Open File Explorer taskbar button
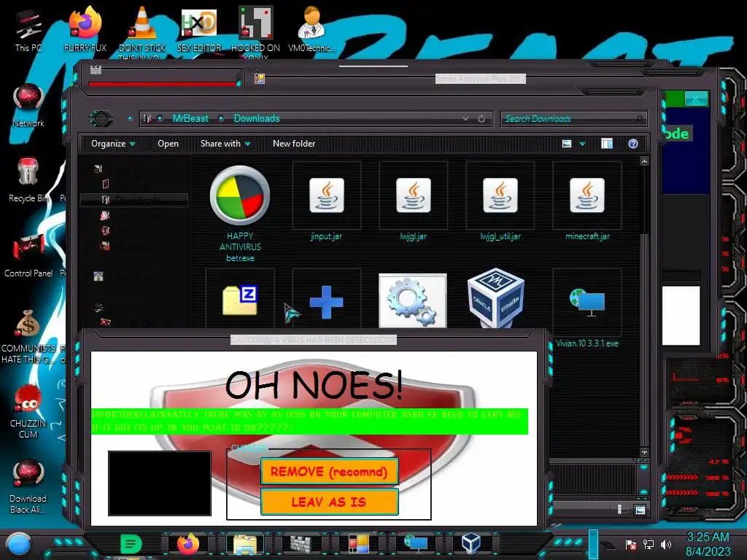Screen dimensions: 747x560 [x=245, y=544]
